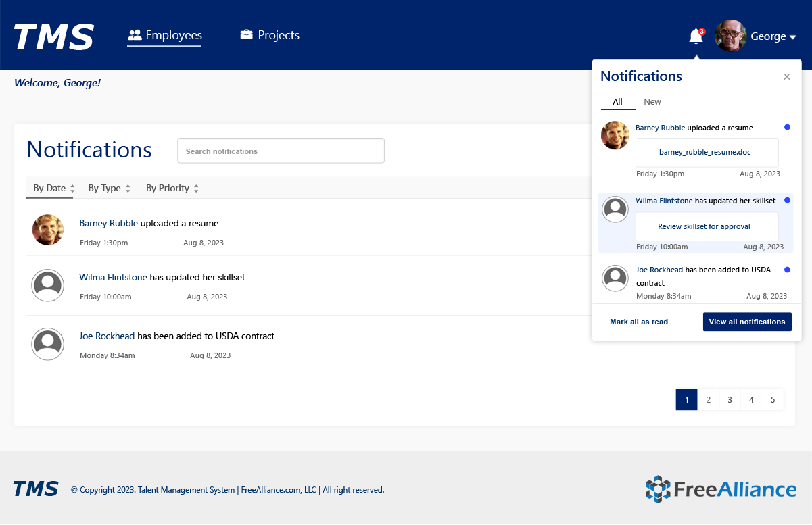Click Joe Rockhead's placeholder avatar in main list

pos(48,344)
